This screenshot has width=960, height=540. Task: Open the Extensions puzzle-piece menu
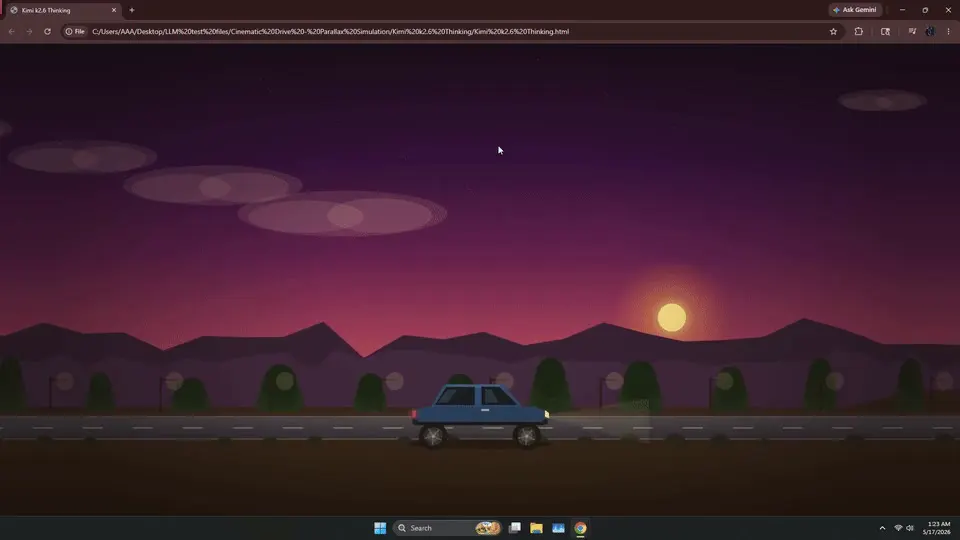coord(858,31)
